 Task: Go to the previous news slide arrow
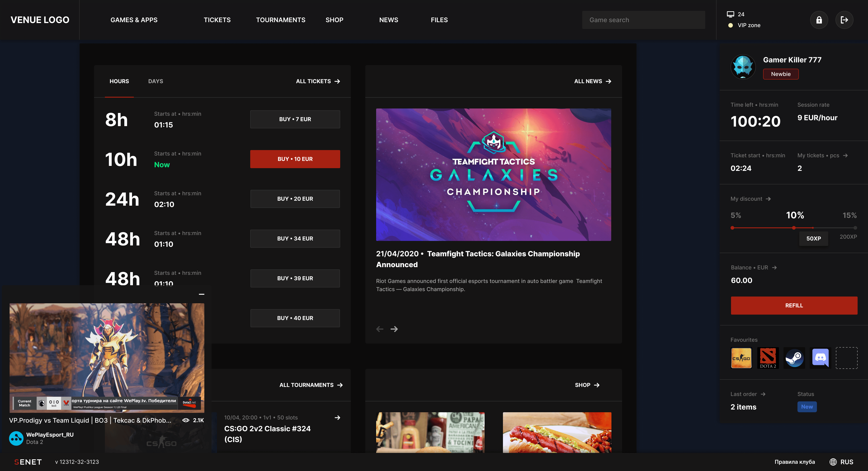pyautogui.click(x=380, y=329)
